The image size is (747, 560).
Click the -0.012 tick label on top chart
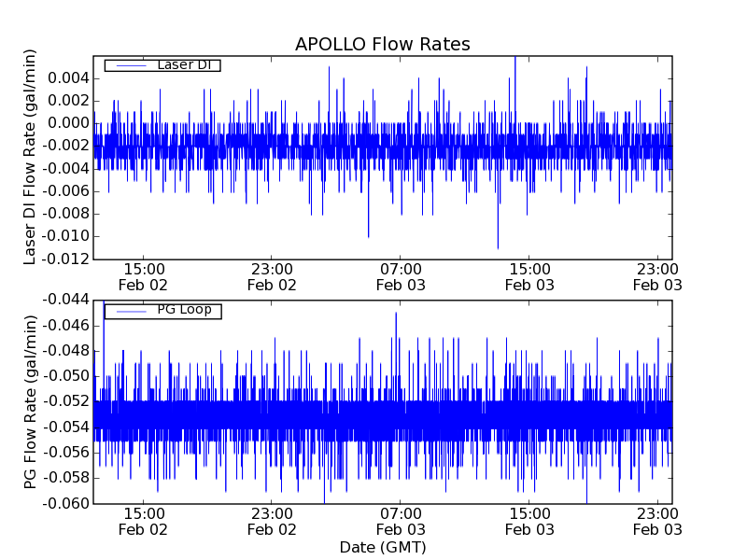tap(65, 259)
